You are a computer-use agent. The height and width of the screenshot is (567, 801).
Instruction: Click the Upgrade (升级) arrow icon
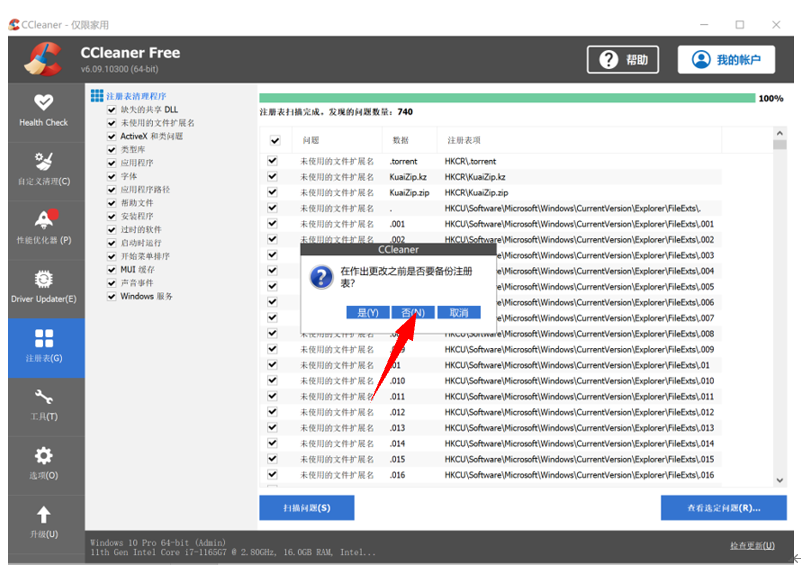(43, 514)
